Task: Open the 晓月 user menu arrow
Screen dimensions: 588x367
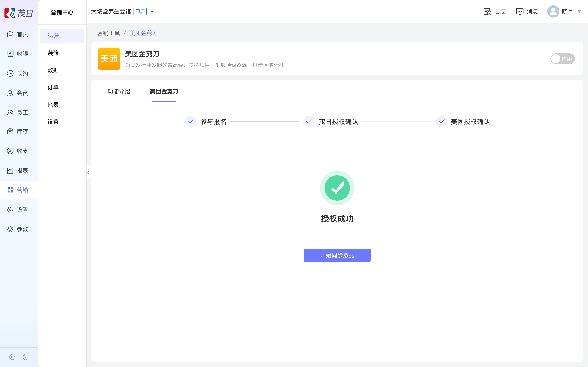Action: [579, 11]
